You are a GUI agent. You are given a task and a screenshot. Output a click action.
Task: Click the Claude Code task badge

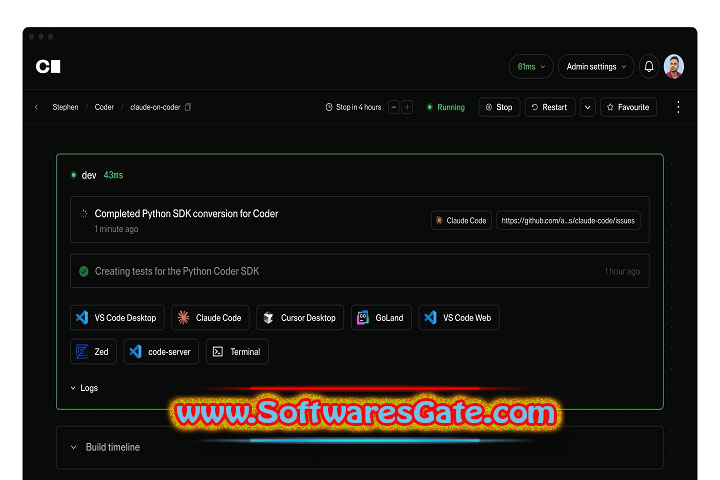coord(461,220)
